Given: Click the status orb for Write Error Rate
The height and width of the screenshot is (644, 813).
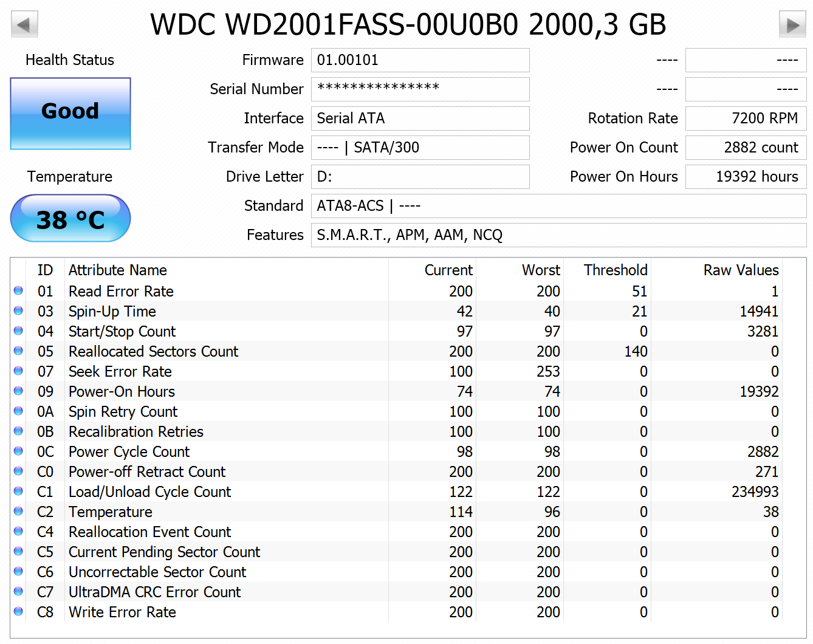Looking at the screenshot, I should point(18,612).
